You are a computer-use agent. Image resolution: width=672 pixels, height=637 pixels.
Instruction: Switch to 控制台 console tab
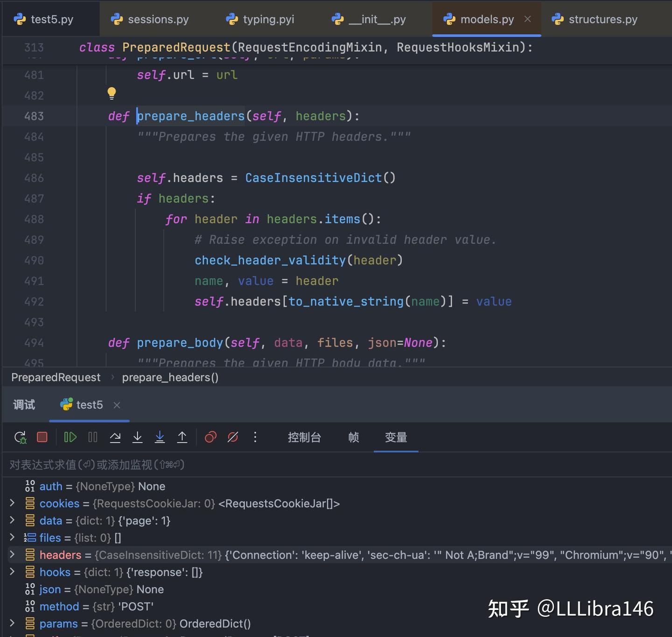coord(304,437)
